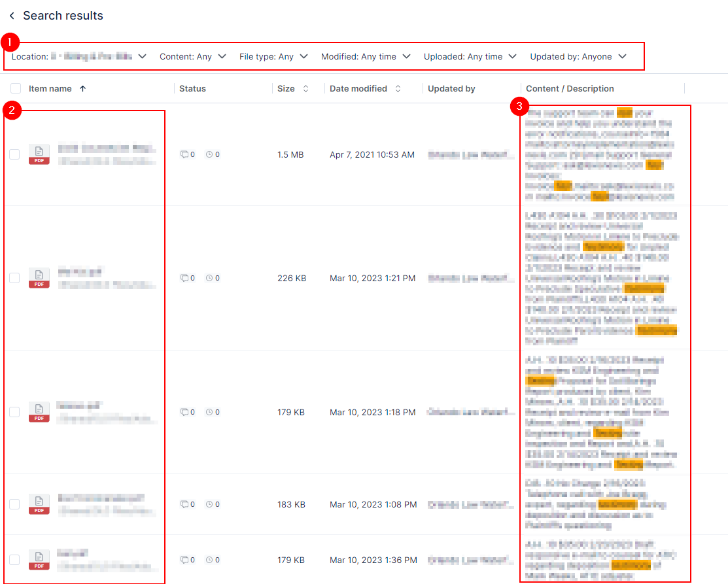The image size is (728, 584).
Task: Click the comment bubble icon on the third result
Action: click(x=185, y=412)
